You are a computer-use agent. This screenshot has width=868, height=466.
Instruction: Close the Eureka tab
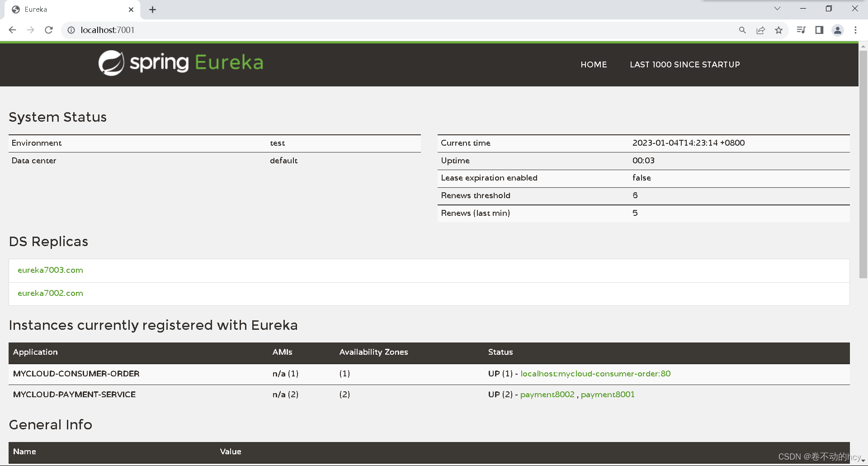131,10
